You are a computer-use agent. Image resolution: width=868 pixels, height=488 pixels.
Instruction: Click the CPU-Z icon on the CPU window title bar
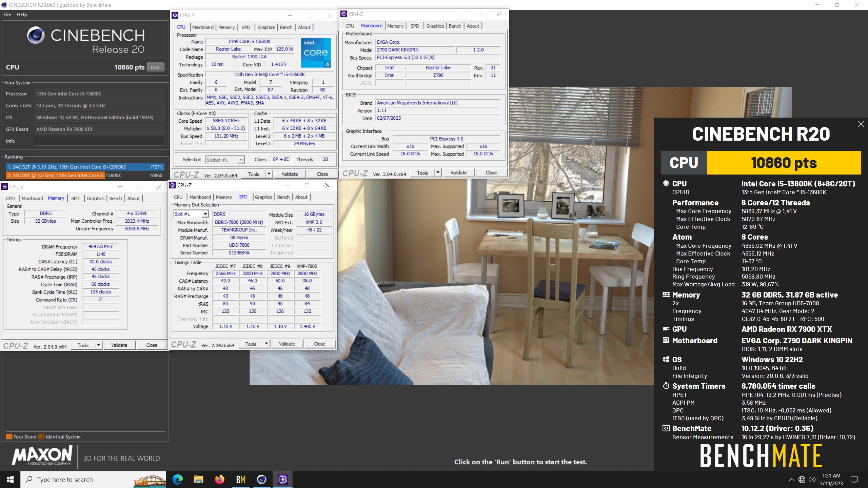pos(175,15)
